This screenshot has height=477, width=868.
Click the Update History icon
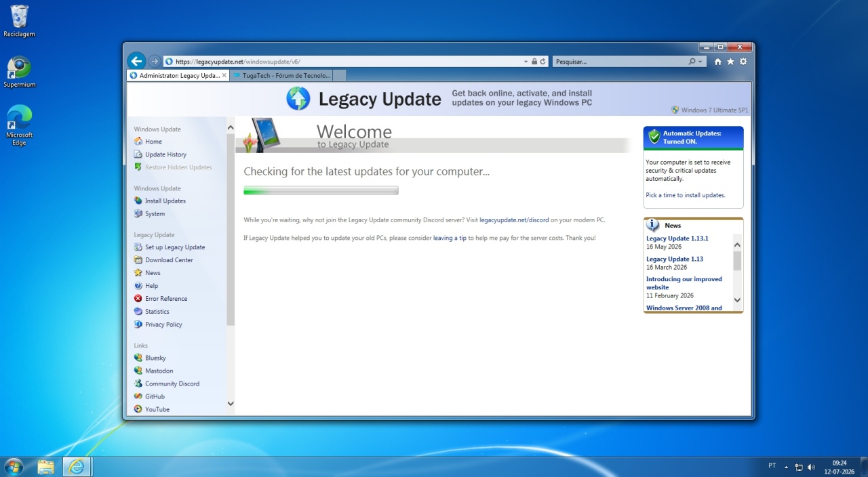138,154
